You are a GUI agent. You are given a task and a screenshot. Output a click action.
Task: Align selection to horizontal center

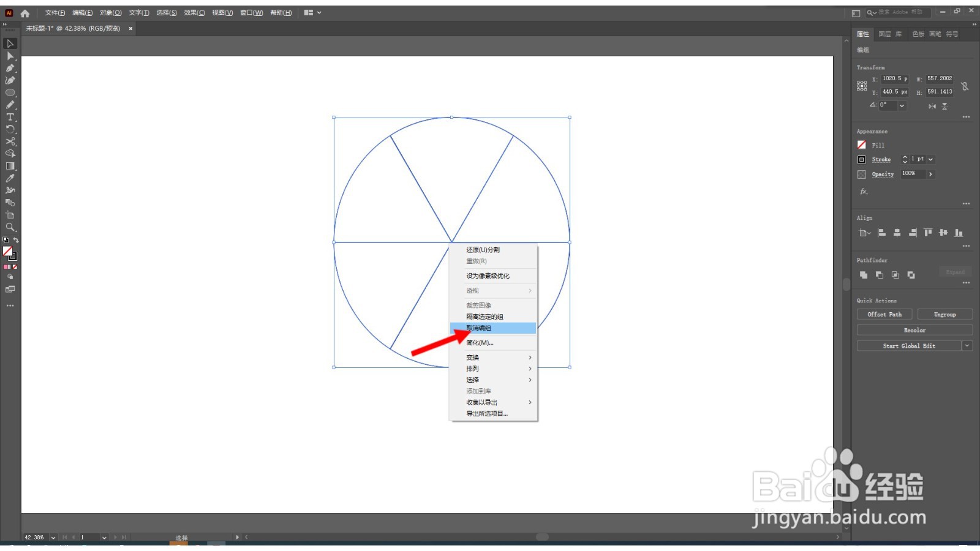[897, 233]
